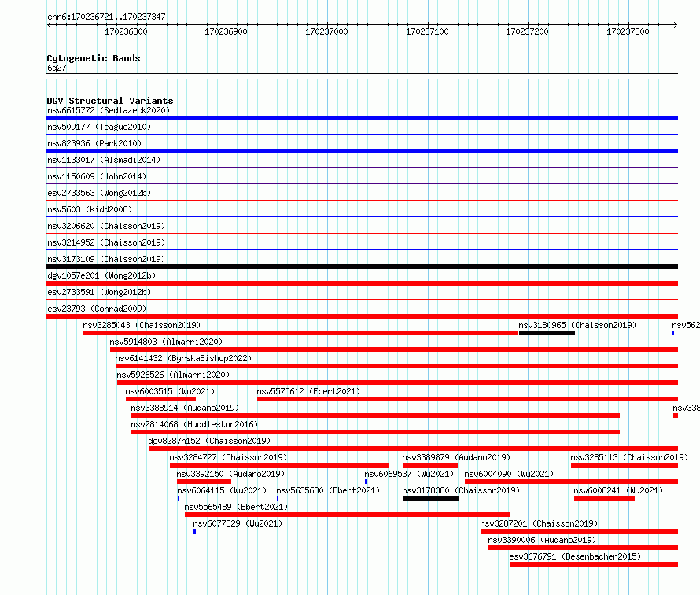The image size is (700, 595).
Task: Select the dgv8287n152 (Chaisson2019) label
Action: point(209,441)
